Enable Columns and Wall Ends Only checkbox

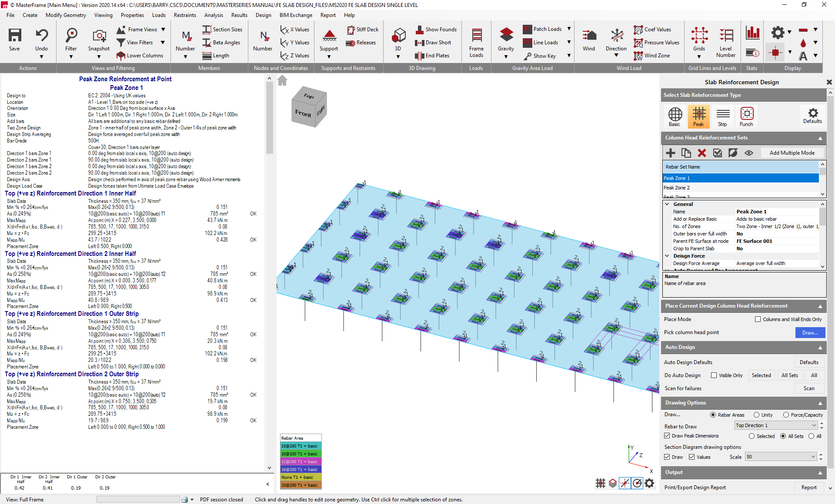click(x=758, y=319)
